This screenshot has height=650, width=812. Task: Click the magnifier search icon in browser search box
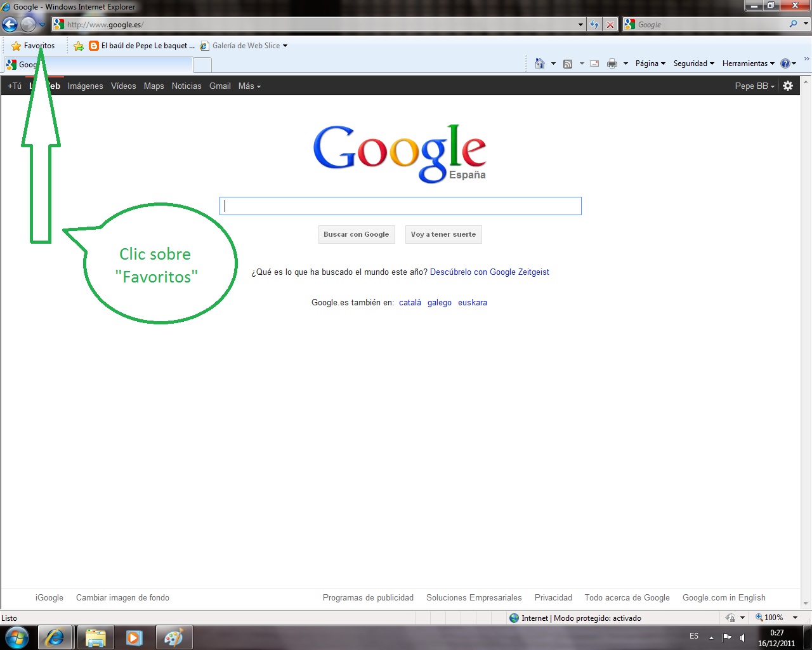[793, 24]
